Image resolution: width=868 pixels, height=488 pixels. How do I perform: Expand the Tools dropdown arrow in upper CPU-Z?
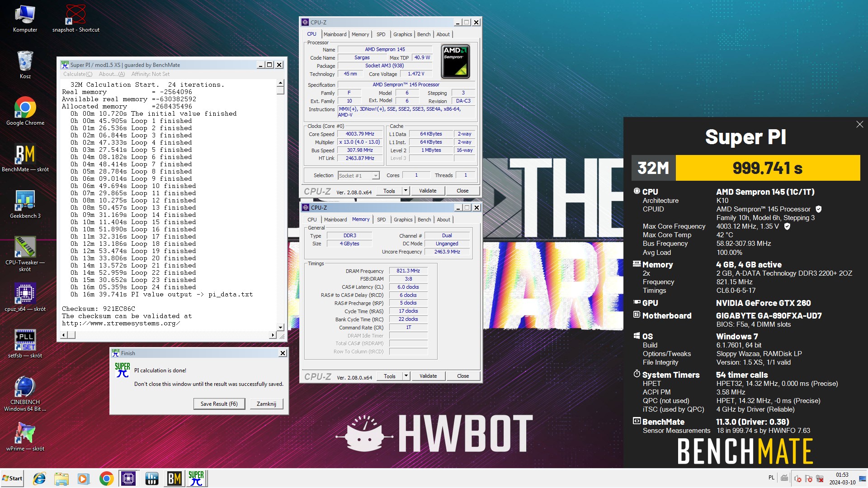tap(406, 191)
